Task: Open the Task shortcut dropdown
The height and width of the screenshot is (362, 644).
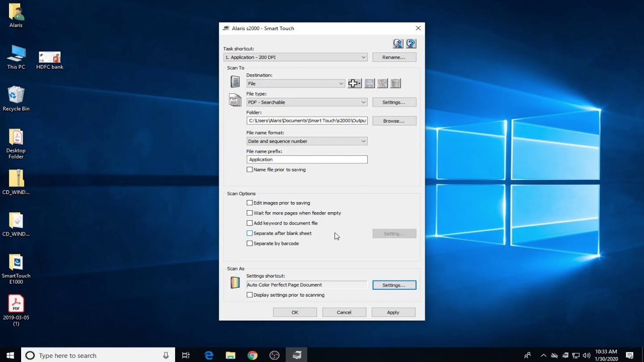Action: [x=295, y=57]
